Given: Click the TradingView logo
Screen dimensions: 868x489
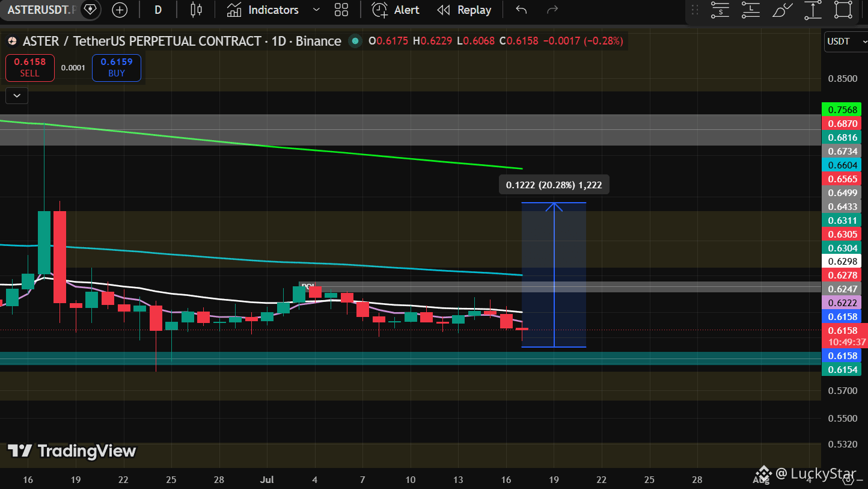Looking at the screenshot, I should 72,451.
